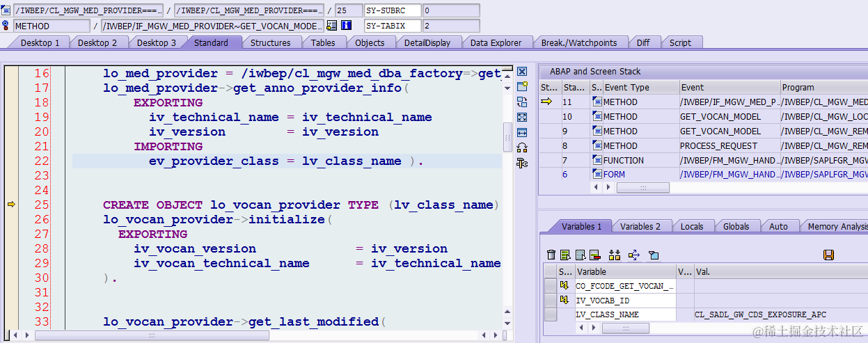Click the Program column header in stack
The height and width of the screenshot is (343, 868).
pos(823,87)
